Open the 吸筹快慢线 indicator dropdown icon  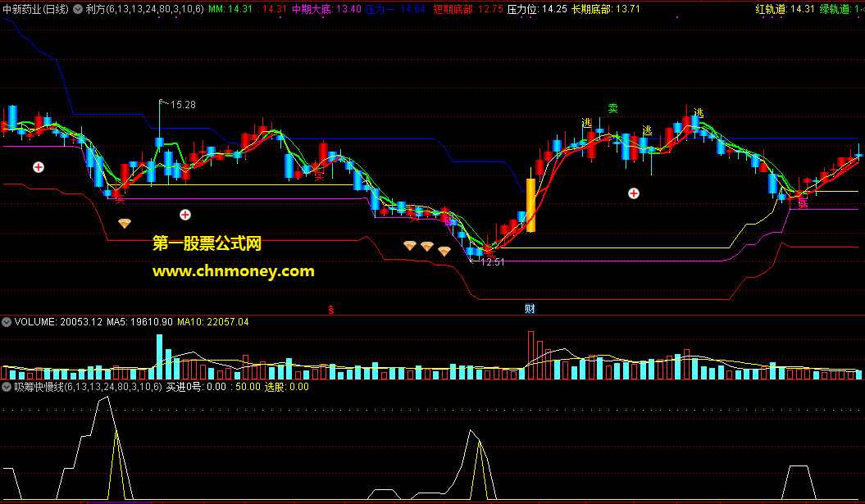[x=7, y=387]
